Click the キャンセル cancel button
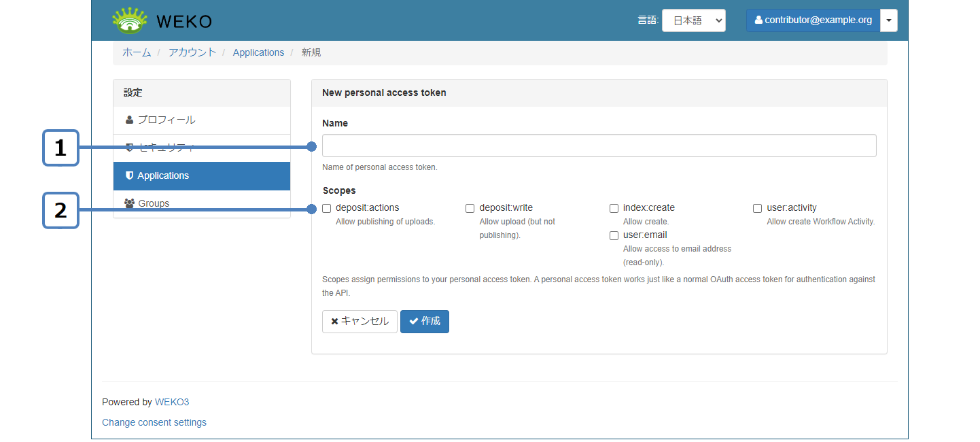The height and width of the screenshot is (442, 980). pyautogui.click(x=360, y=322)
